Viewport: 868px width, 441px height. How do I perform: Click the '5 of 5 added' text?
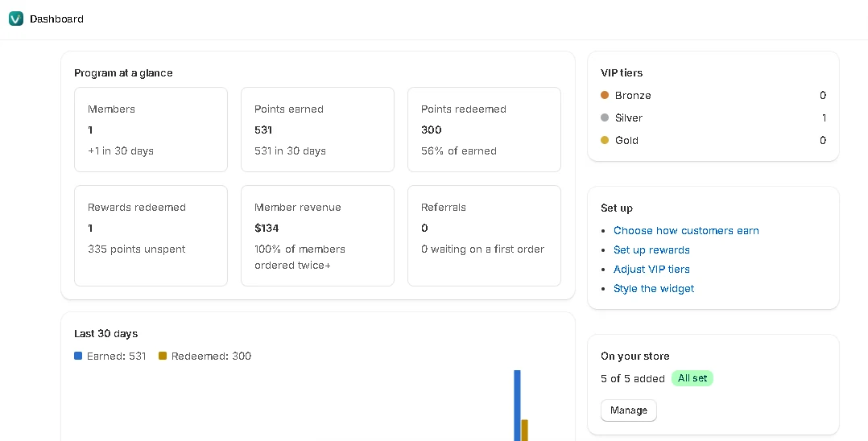[633, 379]
